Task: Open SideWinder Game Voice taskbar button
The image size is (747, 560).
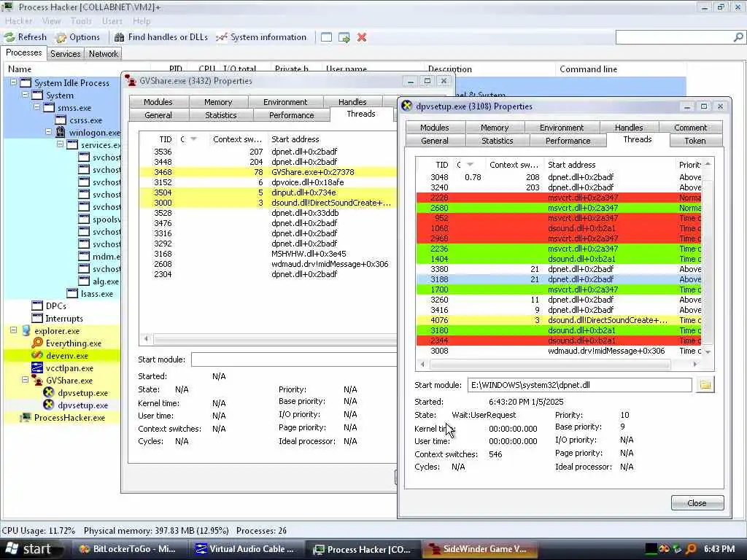Action: click(479, 549)
